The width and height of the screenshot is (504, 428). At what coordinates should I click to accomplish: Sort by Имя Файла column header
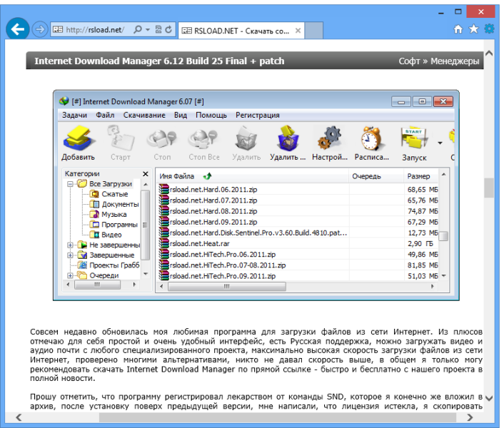[253, 176]
